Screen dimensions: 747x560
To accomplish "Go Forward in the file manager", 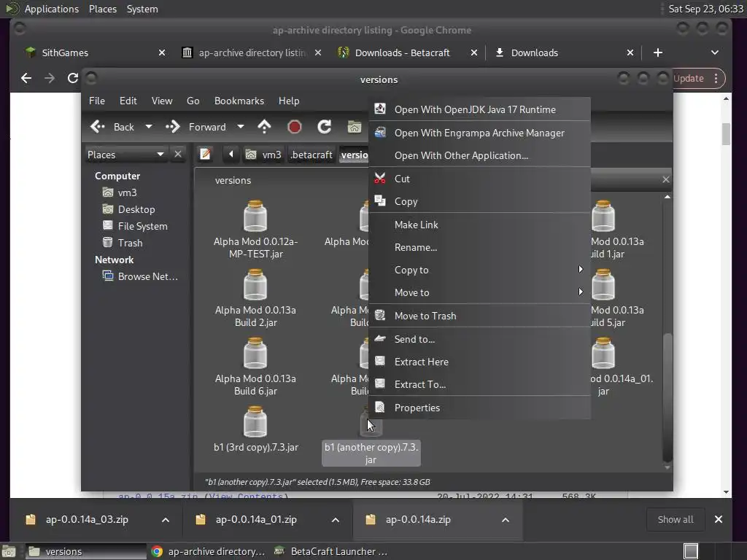I will coord(196,127).
